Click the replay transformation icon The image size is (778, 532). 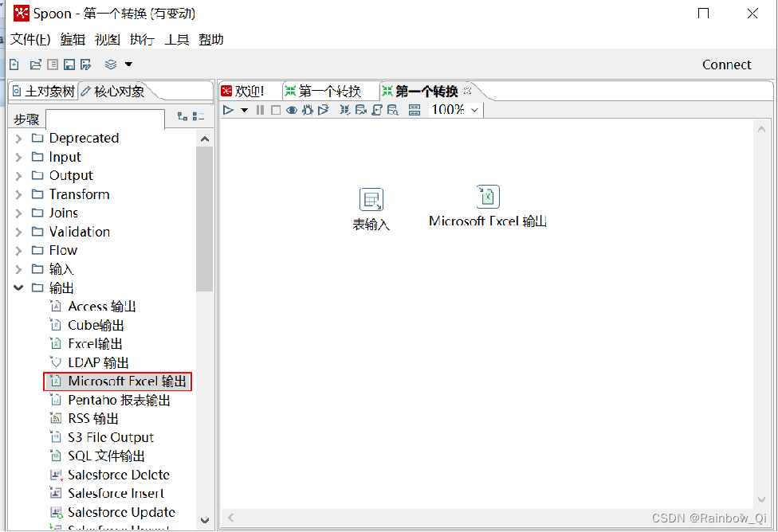point(324,110)
